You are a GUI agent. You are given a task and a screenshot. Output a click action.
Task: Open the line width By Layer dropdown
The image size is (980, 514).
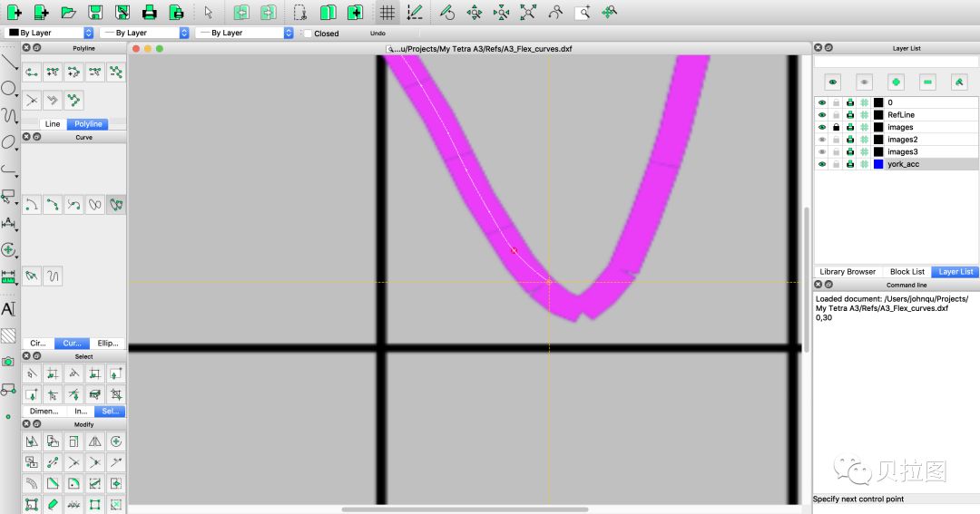[145, 33]
